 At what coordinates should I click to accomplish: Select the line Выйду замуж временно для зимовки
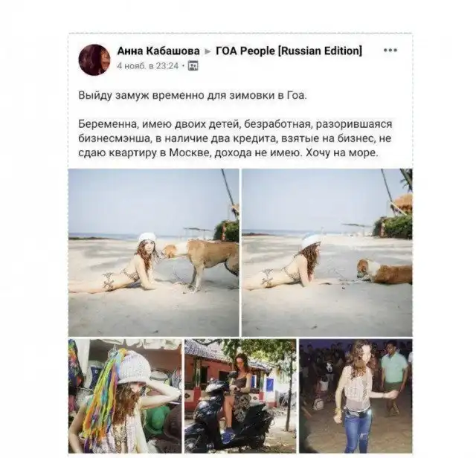[x=193, y=95]
